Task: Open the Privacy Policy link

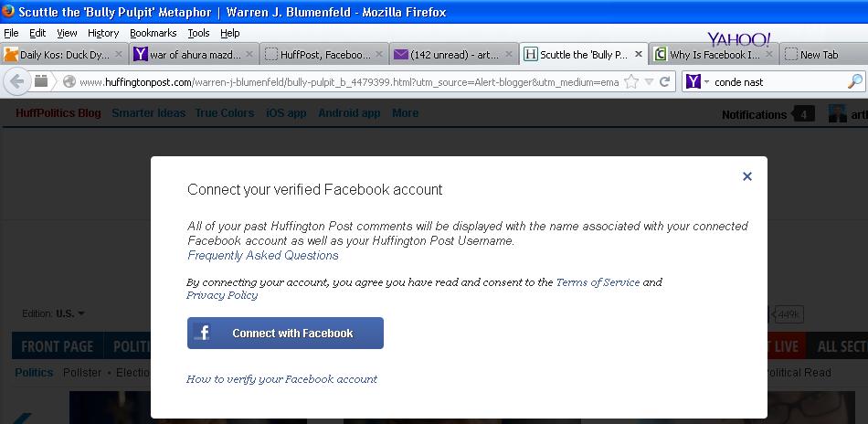Action: 222,295
